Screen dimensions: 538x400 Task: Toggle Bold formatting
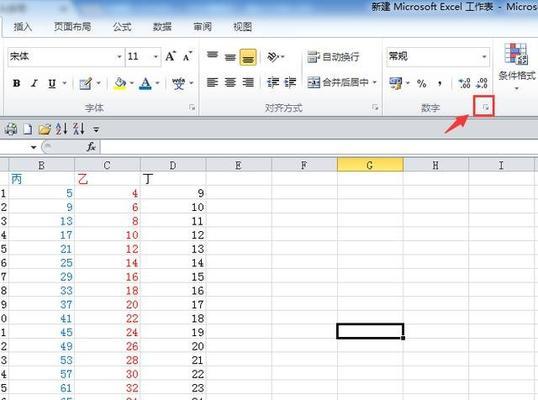pos(16,83)
